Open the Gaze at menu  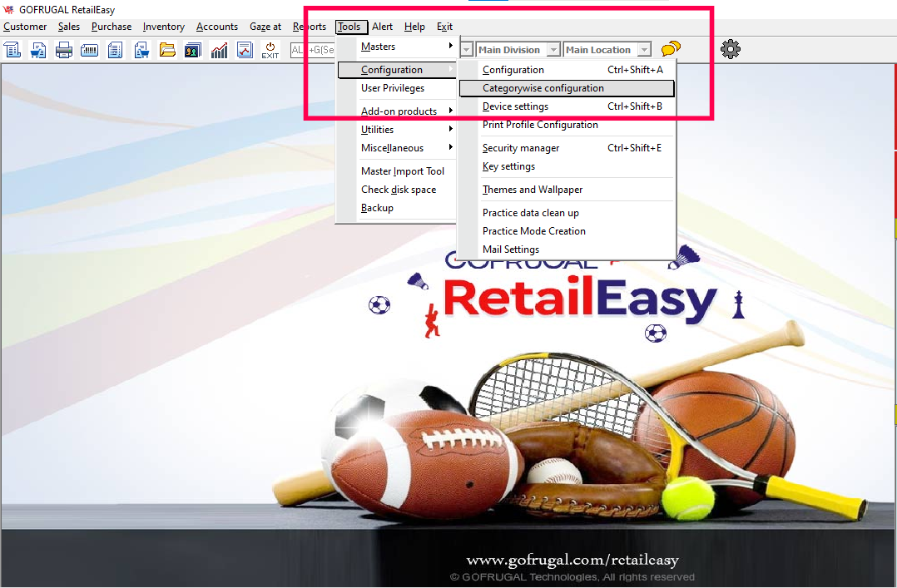265,27
